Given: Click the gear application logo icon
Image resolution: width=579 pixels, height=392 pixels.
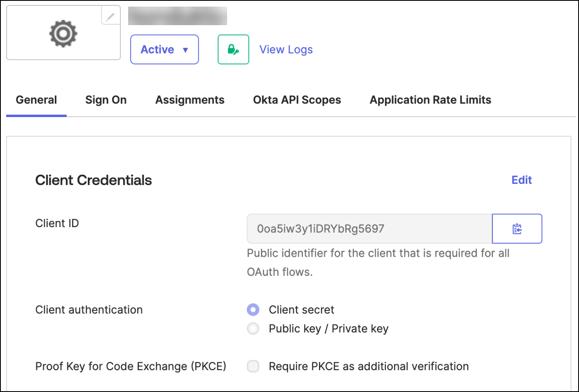Looking at the screenshot, I should click(63, 33).
